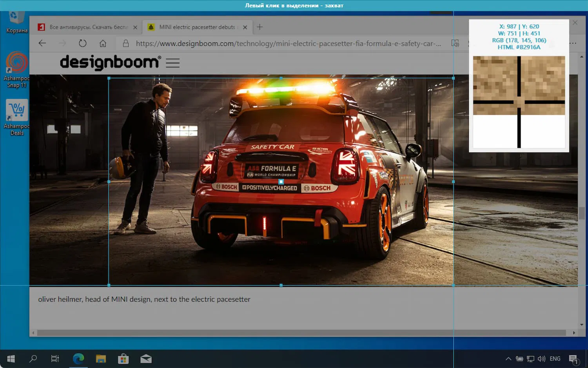The width and height of the screenshot is (588, 368).
Task: Click the address bar URL field
Action: pos(288,44)
